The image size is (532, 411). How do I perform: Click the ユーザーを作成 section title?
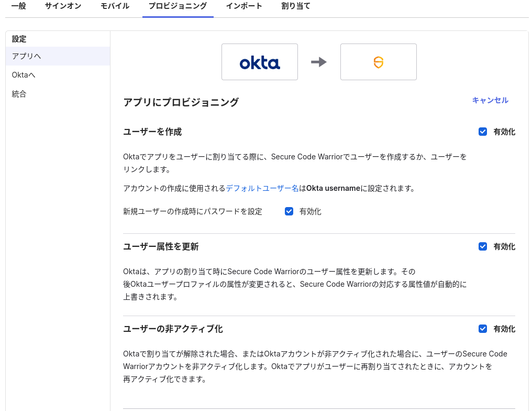152,132
